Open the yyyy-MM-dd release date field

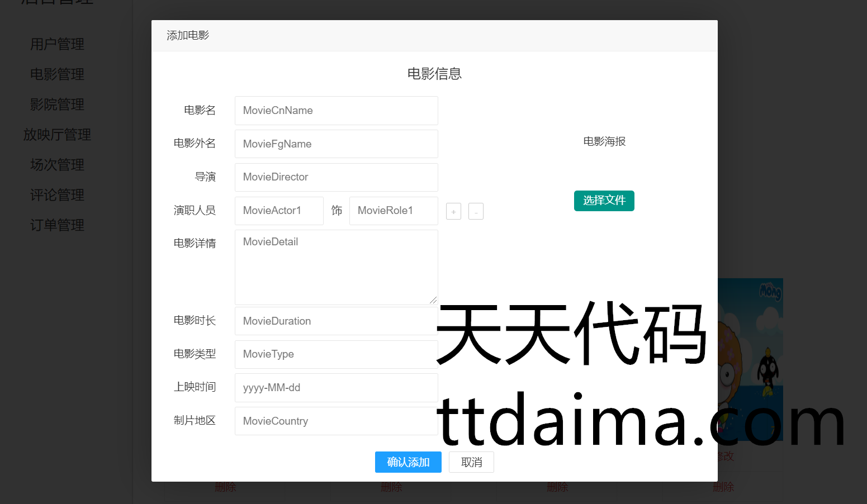[x=336, y=388]
